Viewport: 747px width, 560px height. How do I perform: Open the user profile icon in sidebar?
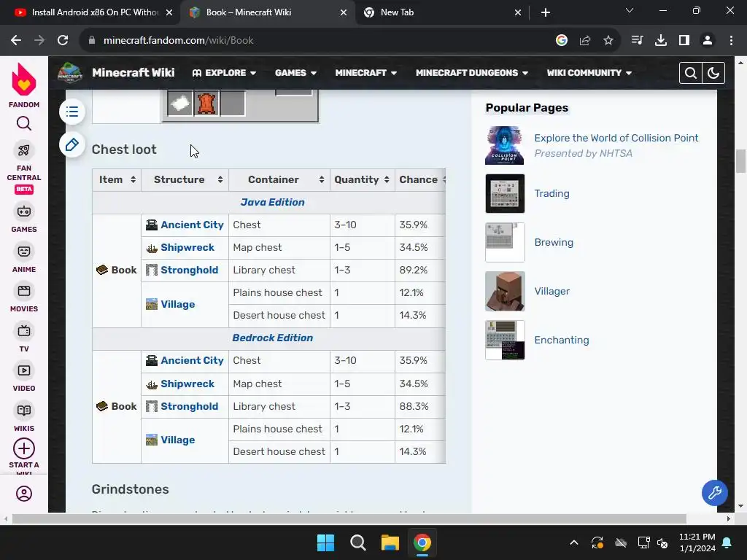tap(24, 494)
